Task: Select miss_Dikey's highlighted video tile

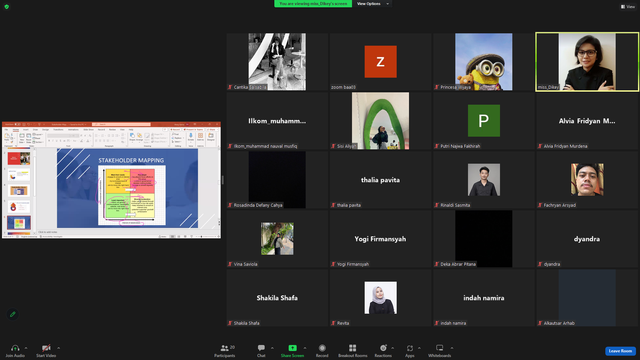Action: 587,62
